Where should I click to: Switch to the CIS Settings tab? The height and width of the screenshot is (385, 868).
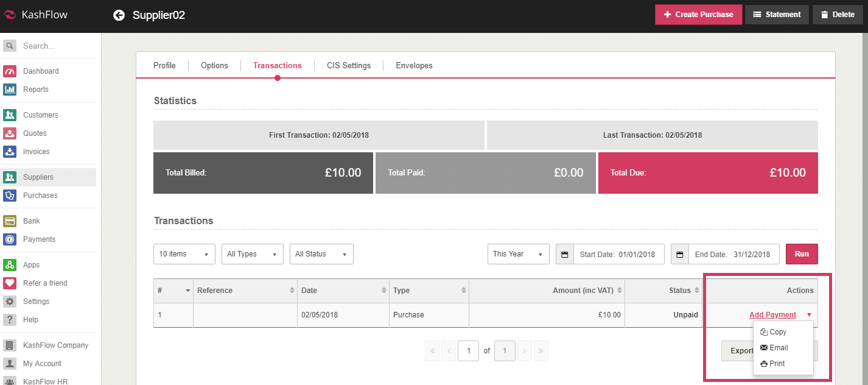(x=348, y=65)
